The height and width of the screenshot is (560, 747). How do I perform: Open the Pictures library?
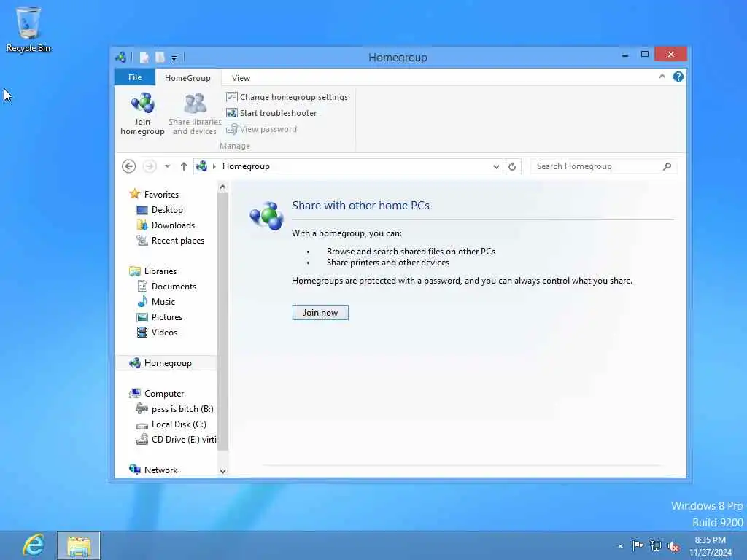point(167,317)
